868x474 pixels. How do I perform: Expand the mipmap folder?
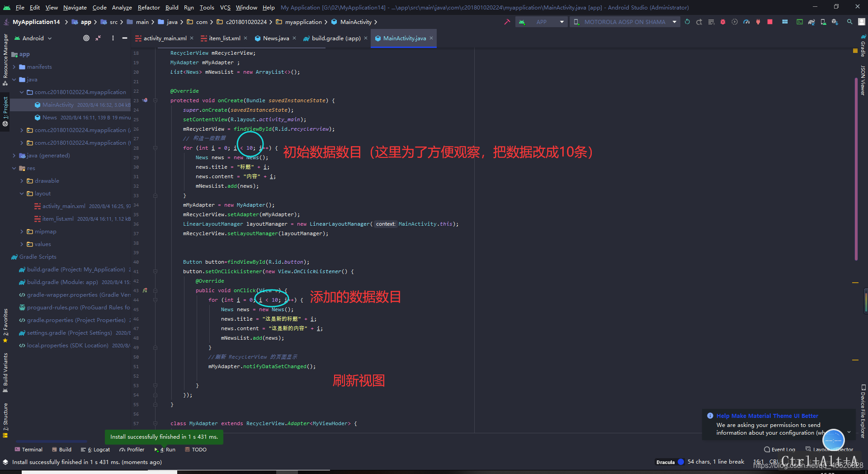(x=22, y=232)
